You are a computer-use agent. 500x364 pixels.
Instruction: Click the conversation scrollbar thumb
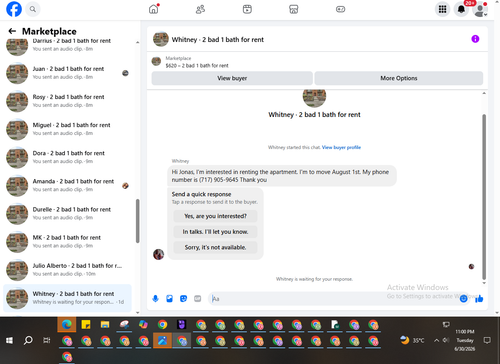click(x=484, y=197)
